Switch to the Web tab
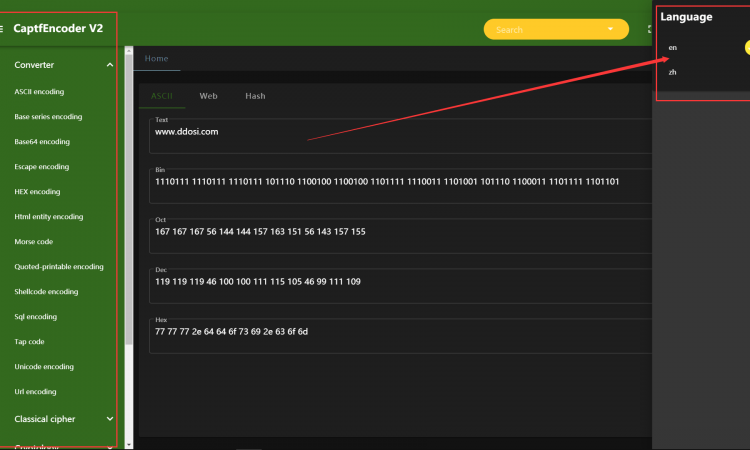Viewport: 750px width, 450px height. pyautogui.click(x=208, y=96)
